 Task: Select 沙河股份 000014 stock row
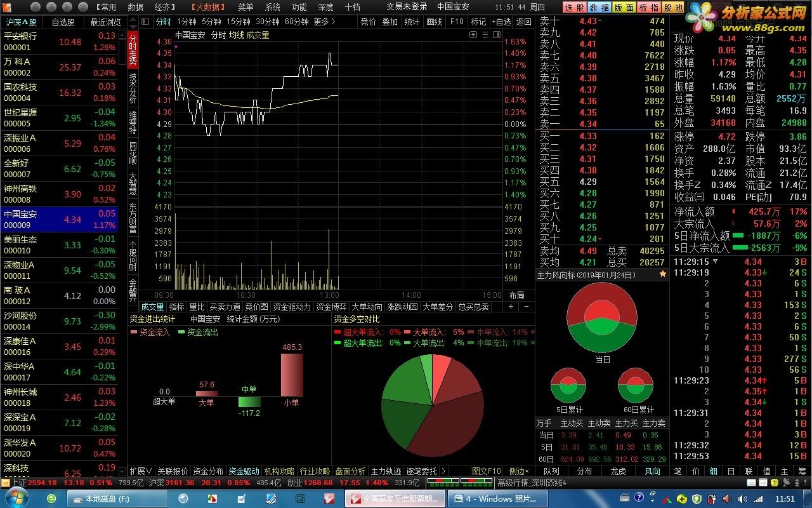[60, 321]
